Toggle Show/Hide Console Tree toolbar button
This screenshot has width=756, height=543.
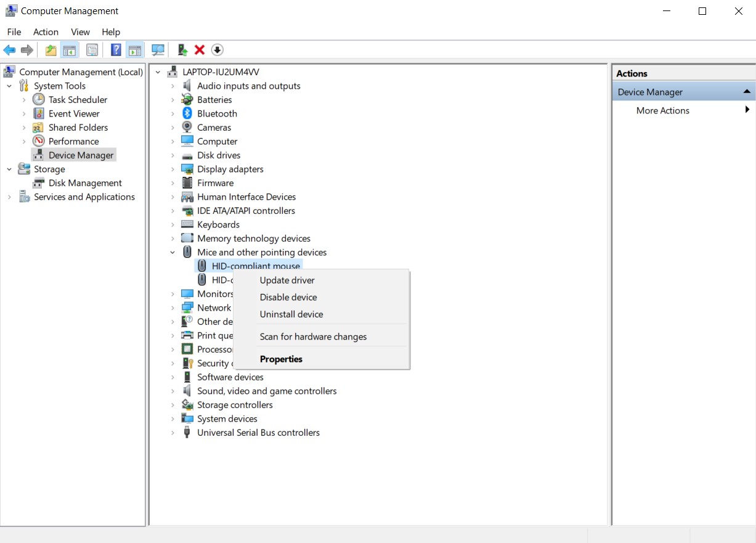click(x=70, y=50)
